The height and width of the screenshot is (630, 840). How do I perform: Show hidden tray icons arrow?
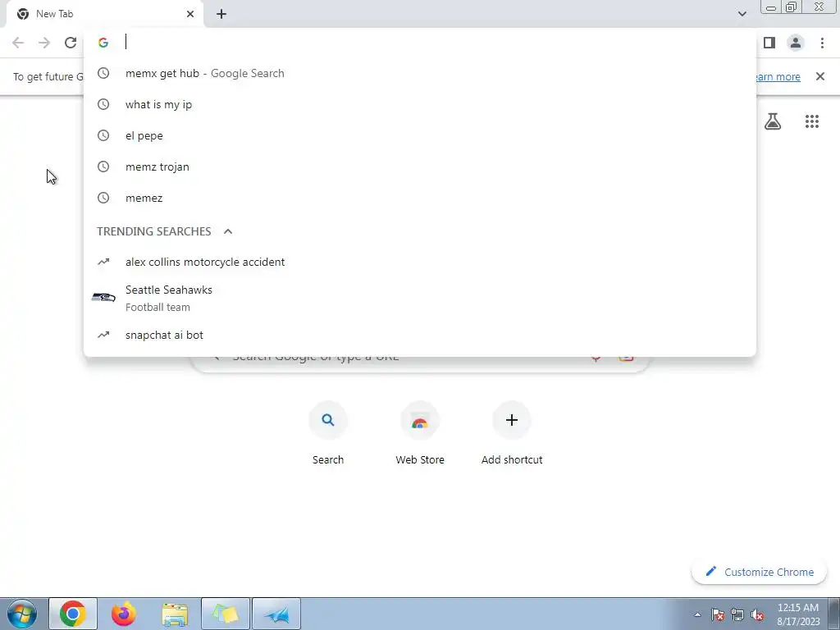697,614
